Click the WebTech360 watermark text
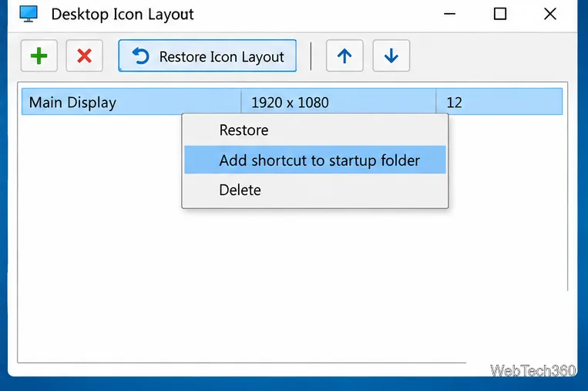The image size is (588, 391). point(533,371)
